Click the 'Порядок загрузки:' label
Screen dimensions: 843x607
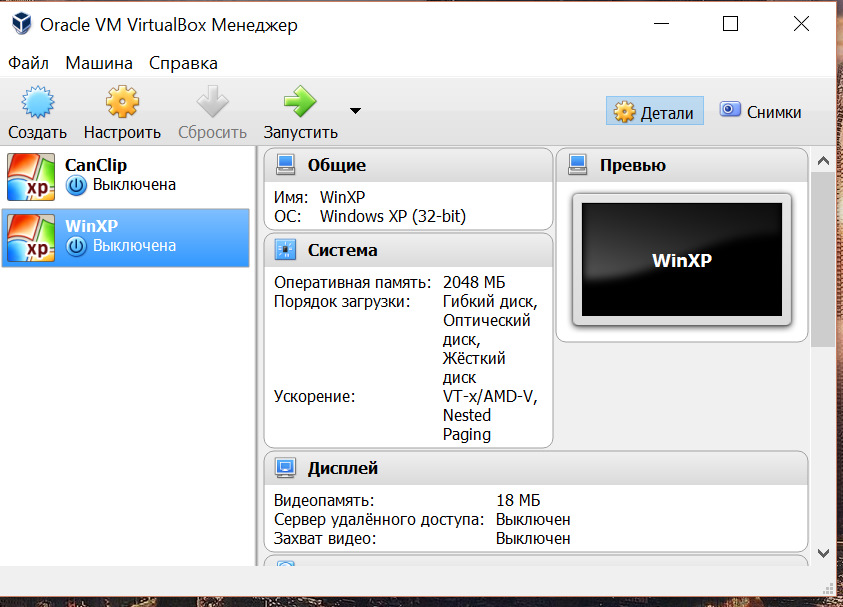click(342, 302)
